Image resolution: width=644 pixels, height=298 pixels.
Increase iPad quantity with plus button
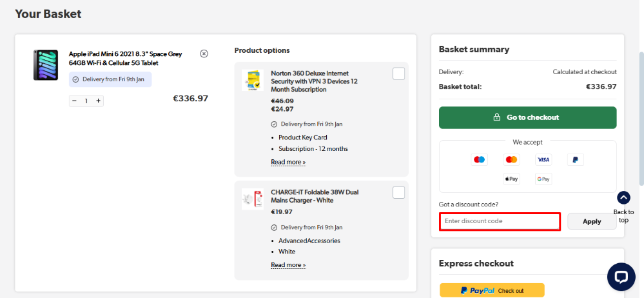[98, 101]
